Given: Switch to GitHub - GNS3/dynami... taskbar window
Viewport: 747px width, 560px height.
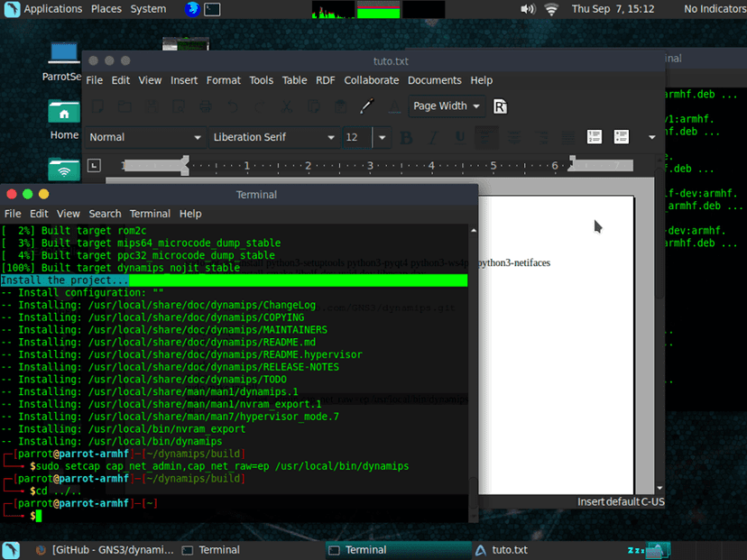Looking at the screenshot, I should 105,550.
